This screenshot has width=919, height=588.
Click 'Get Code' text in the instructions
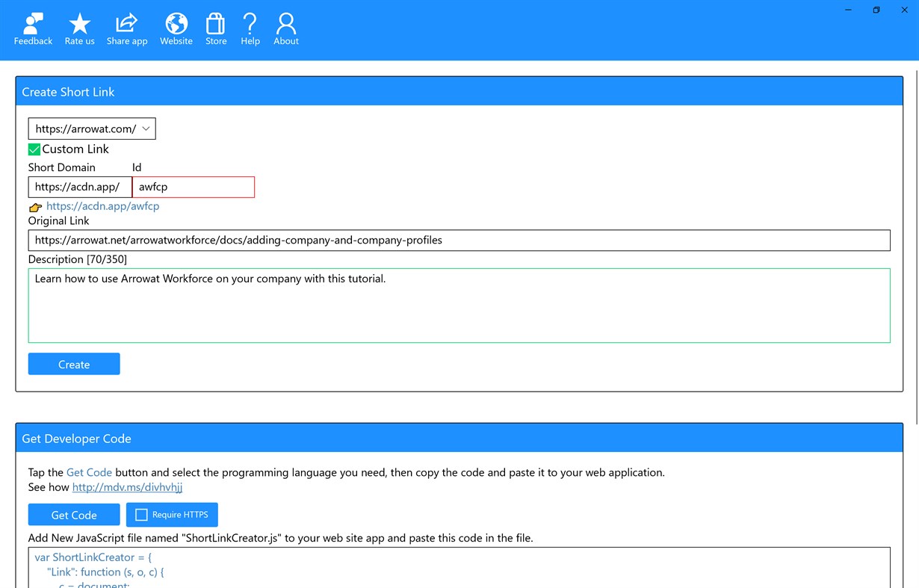89,472
